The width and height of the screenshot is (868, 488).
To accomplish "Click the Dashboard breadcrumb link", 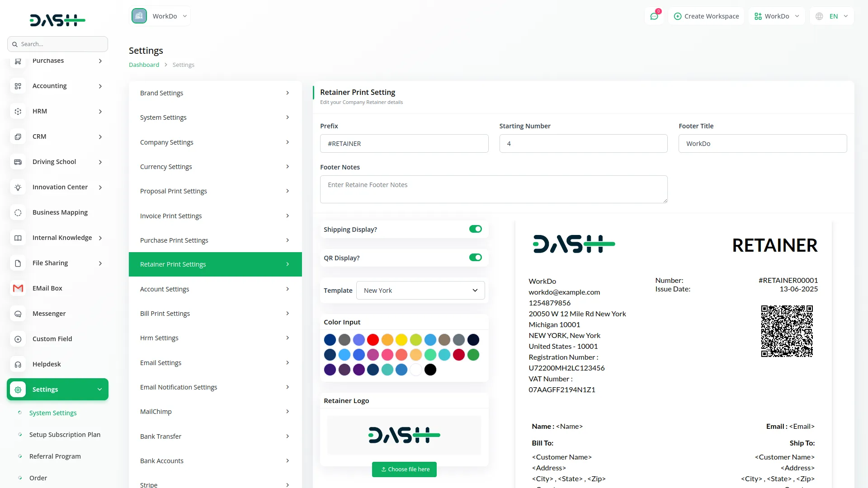I will [x=144, y=65].
